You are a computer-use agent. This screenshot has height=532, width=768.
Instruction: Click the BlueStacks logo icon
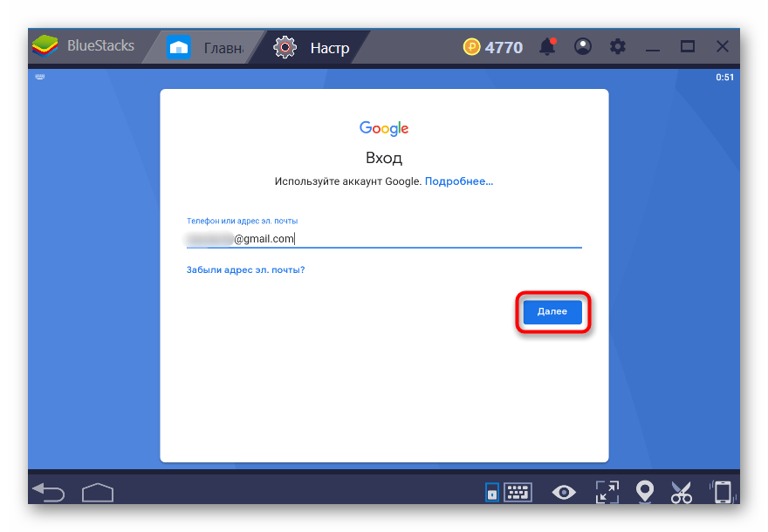45,46
